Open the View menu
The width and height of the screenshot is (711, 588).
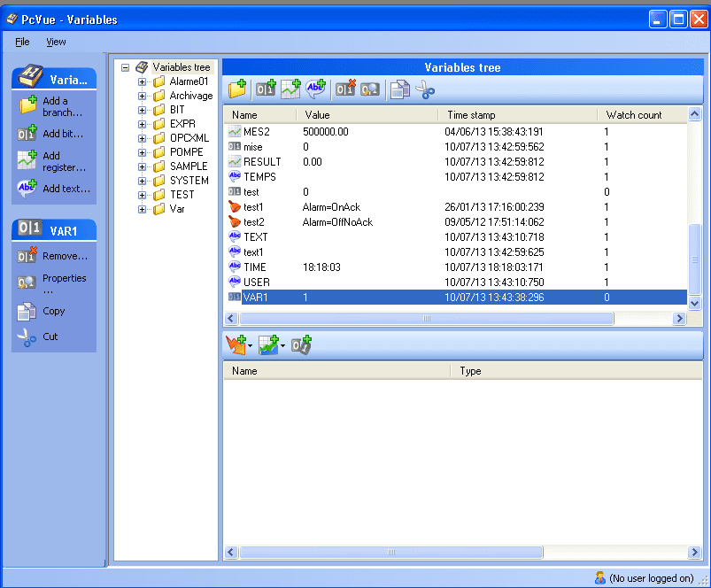pos(56,42)
